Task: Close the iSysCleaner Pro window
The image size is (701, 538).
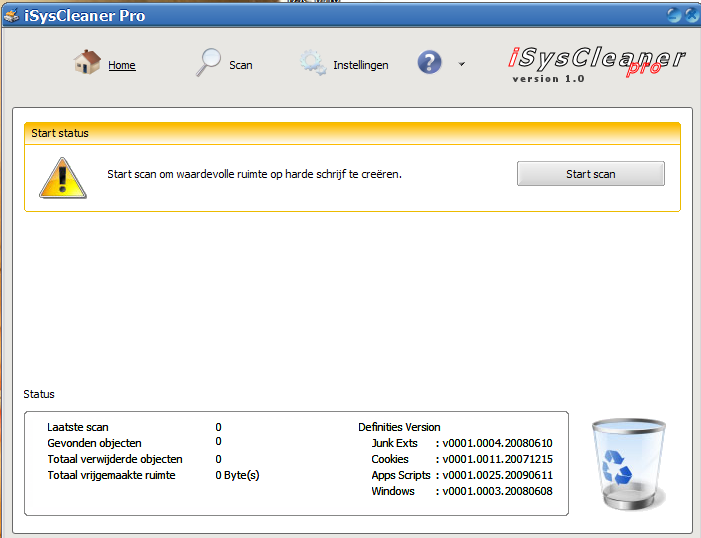Action: [692, 15]
